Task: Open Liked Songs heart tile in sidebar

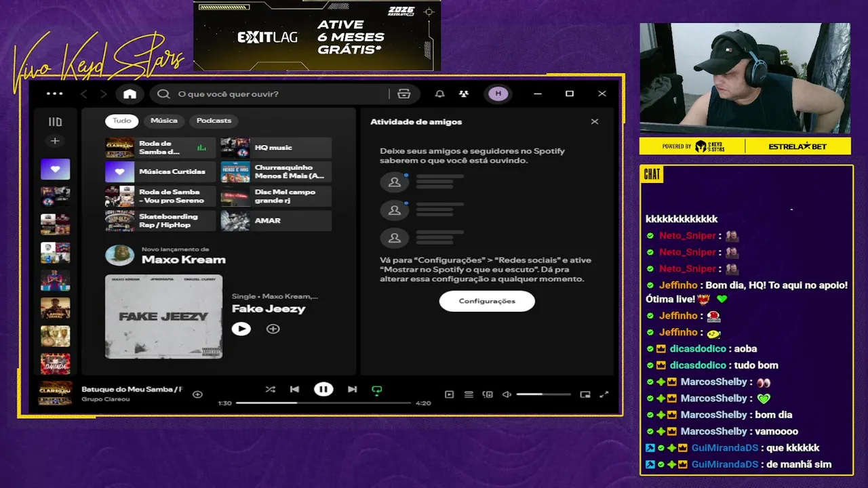Action: coord(55,169)
